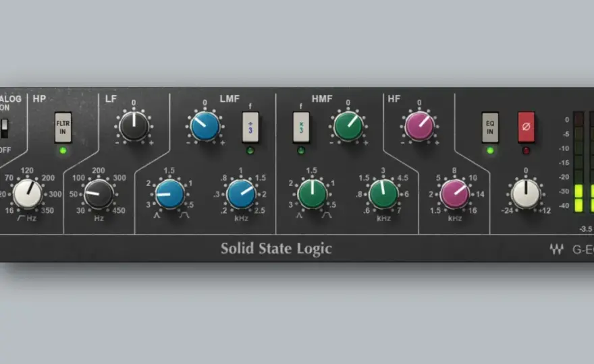Click the white output gain knob

point(526,194)
